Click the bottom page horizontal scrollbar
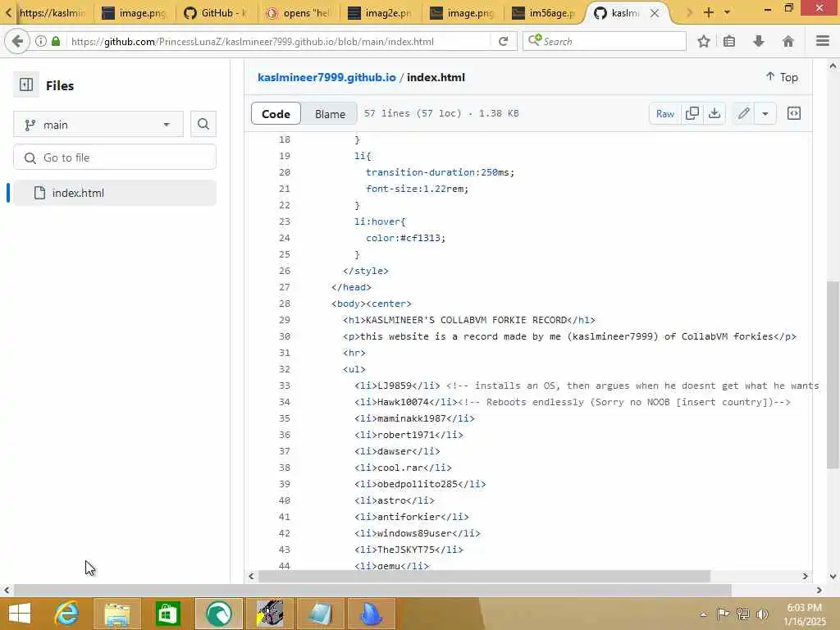Image resolution: width=840 pixels, height=630 pixels. click(x=372, y=590)
